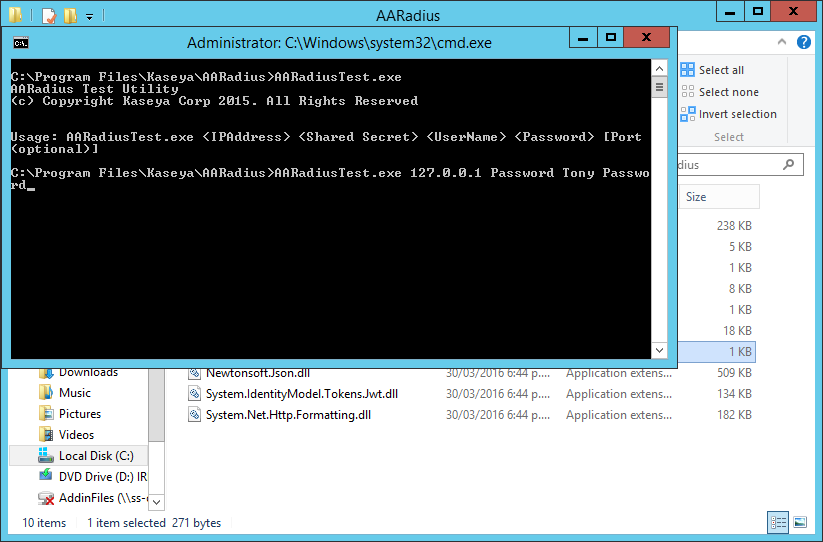Click the Explorer search magnifier icon
Image resolution: width=823 pixels, height=542 pixels.
coord(788,165)
